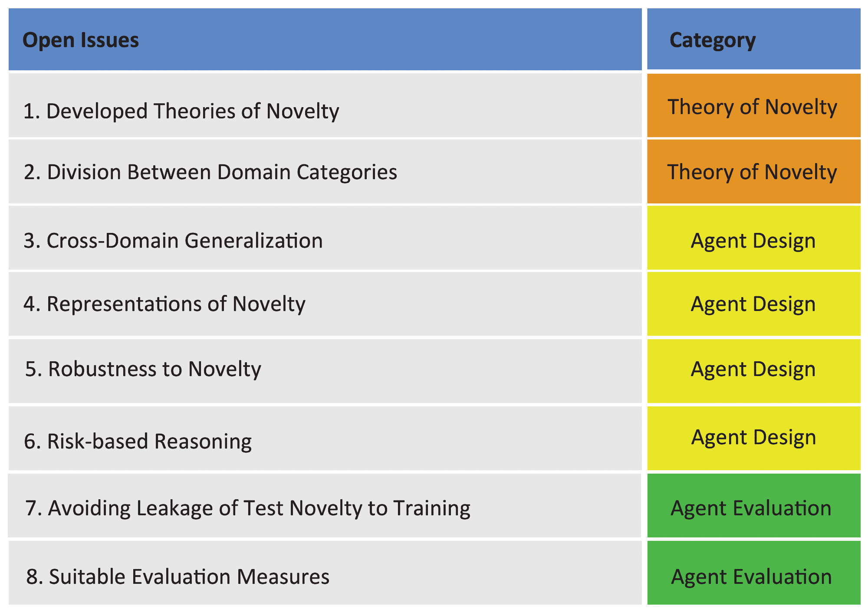
Task: Click Agent Design cell beside Representations of Novelty
Action: [753, 304]
